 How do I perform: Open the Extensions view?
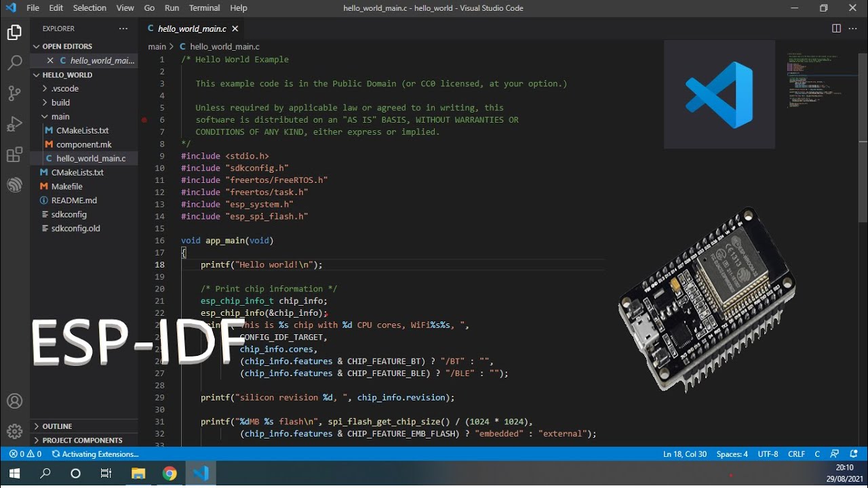pos(14,155)
